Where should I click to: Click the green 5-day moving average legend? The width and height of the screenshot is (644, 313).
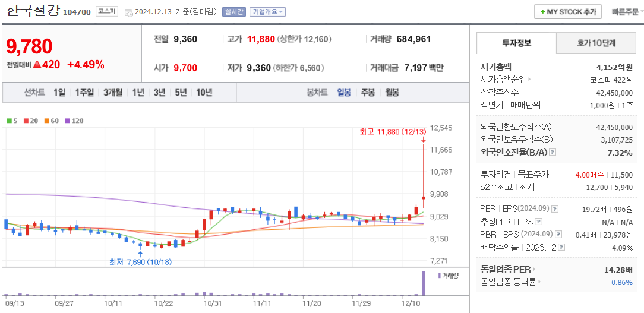click(11, 121)
